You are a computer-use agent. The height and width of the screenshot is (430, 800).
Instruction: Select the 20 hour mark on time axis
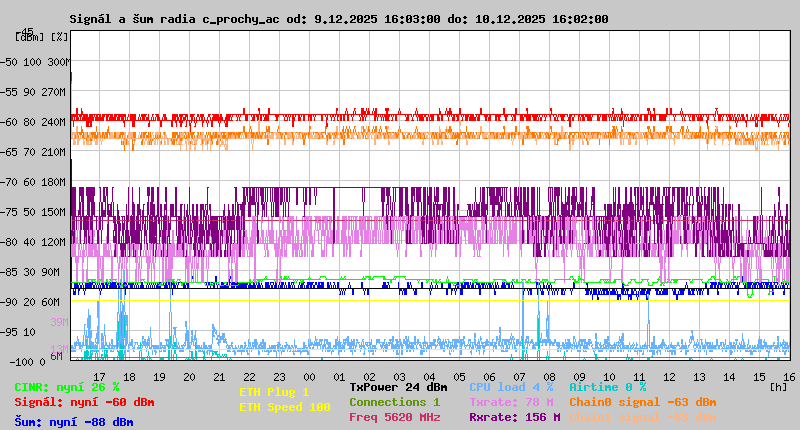click(189, 376)
